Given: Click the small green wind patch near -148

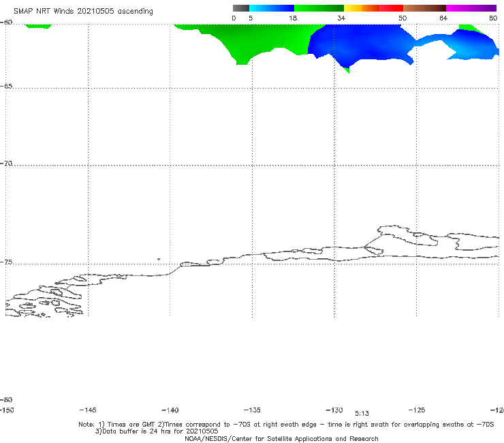Looking at the screenshot, I should coord(38,26).
